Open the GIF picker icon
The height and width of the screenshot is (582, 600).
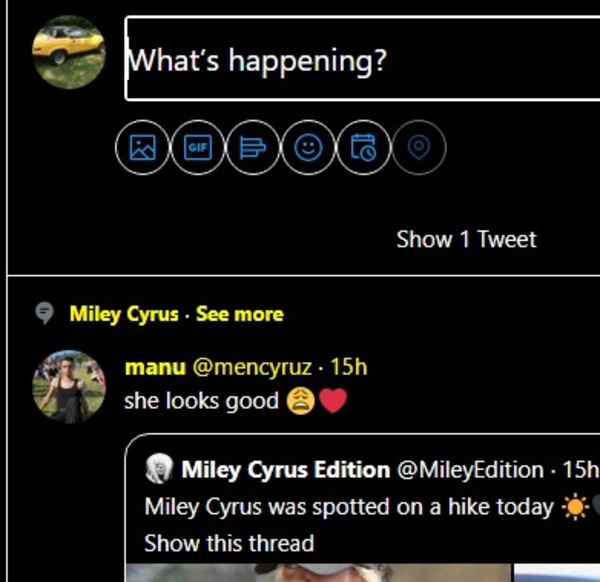[197, 148]
